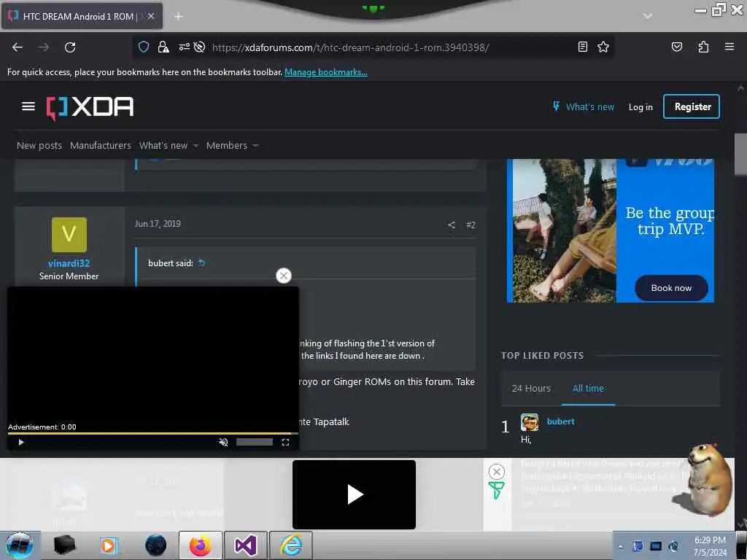Close the floating video ad
This screenshot has height=560, width=747.
click(284, 276)
